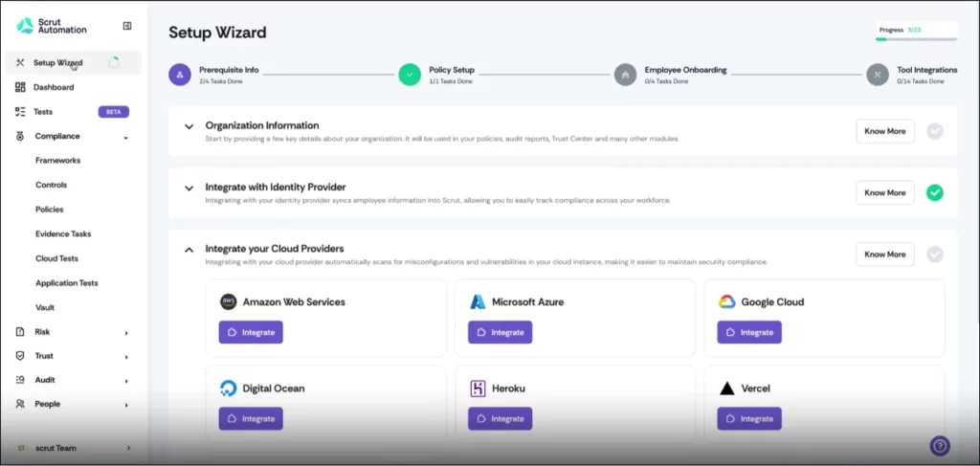Click the Dashboard sidebar label
Screen dimensions: 980x466
coord(54,87)
